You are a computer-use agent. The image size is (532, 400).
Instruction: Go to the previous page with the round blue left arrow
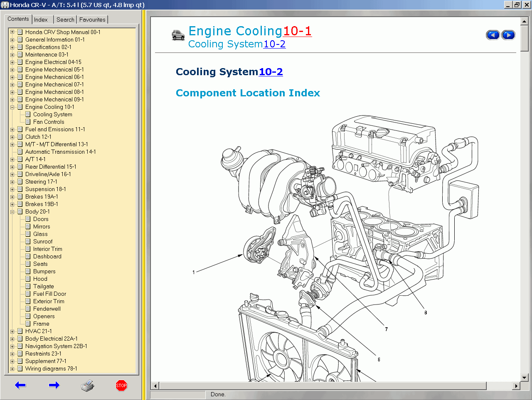493,35
